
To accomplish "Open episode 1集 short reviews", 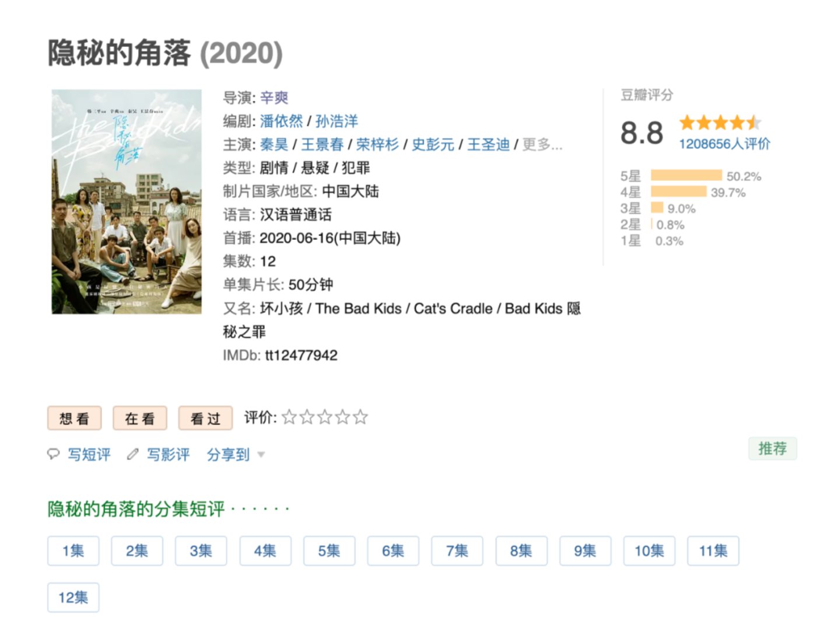I will [x=73, y=550].
